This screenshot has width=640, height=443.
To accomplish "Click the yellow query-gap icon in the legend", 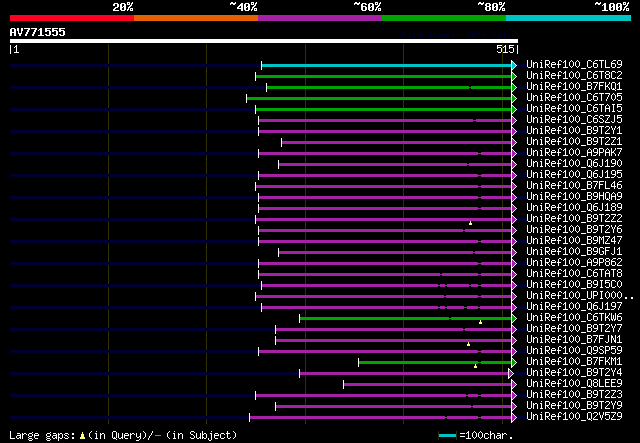I will (x=82, y=436).
